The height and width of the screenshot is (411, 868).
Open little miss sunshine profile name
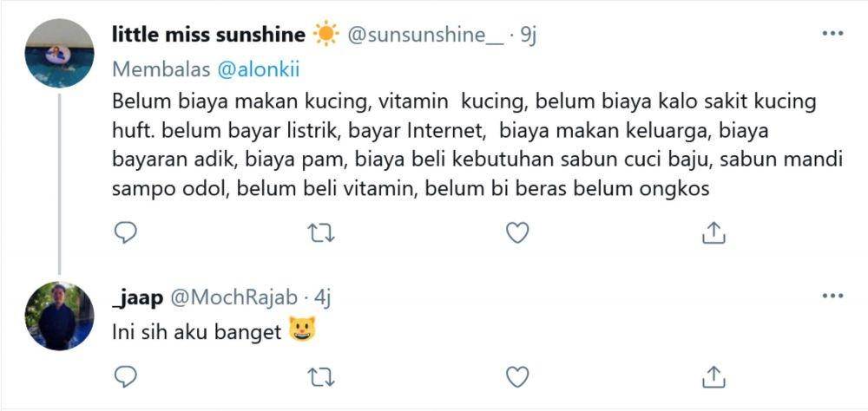click(208, 36)
